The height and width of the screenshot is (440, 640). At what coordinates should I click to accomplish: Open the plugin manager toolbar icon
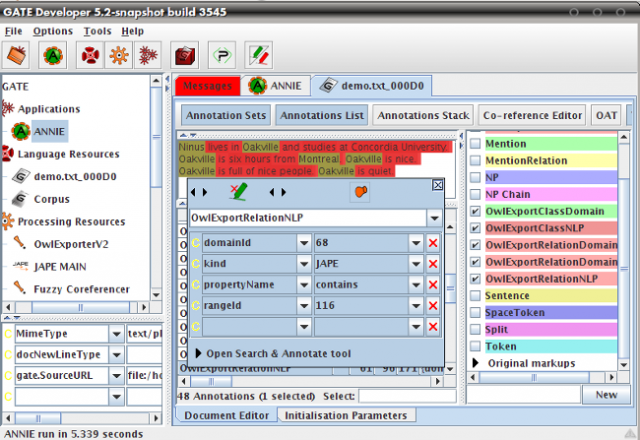(222, 55)
